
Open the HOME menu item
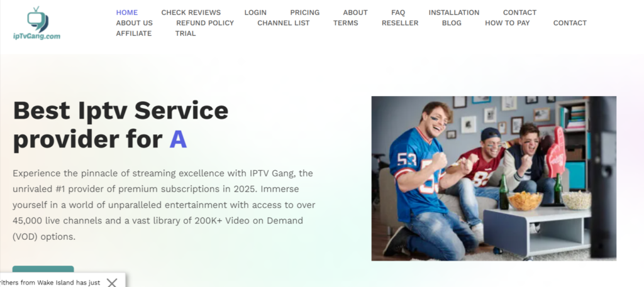tap(127, 13)
